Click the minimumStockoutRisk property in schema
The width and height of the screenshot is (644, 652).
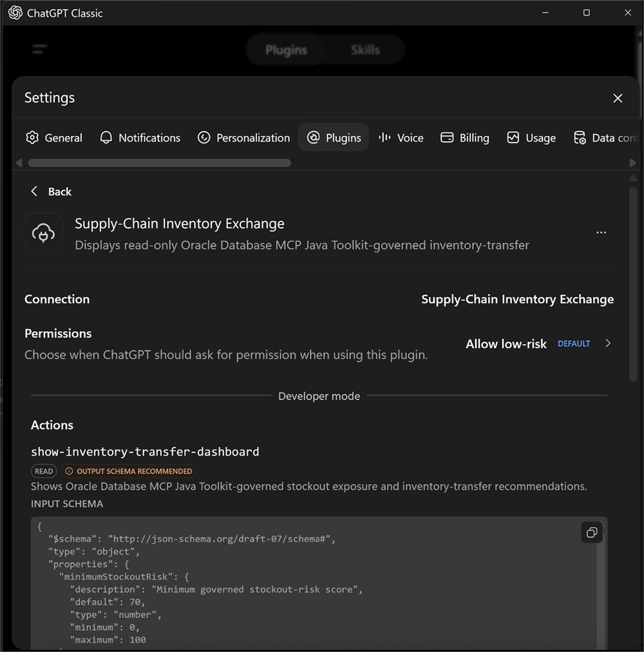(124, 577)
